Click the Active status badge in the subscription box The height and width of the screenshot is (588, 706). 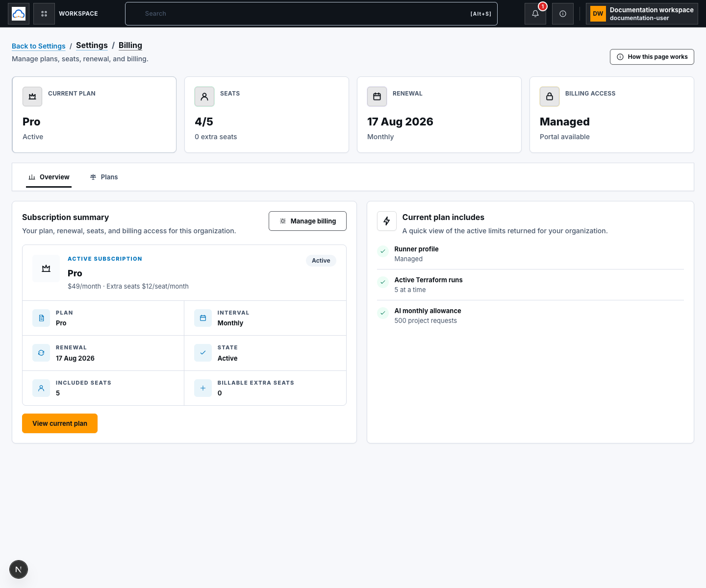321,261
